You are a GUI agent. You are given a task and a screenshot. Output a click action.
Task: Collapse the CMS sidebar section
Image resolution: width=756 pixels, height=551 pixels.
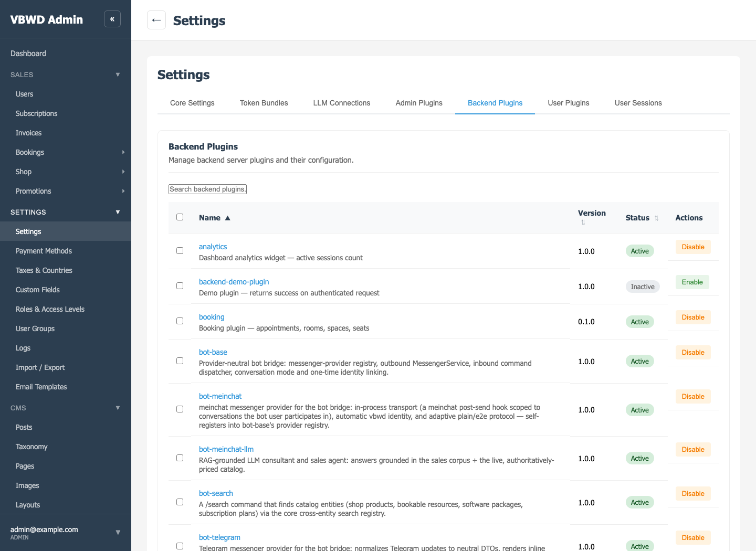[118, 408]
